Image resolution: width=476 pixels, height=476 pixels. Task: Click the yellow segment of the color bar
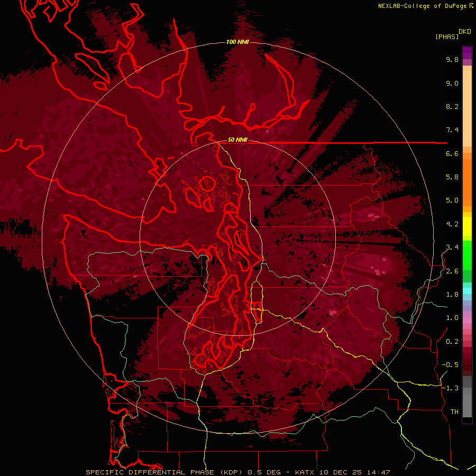[467, 226]
